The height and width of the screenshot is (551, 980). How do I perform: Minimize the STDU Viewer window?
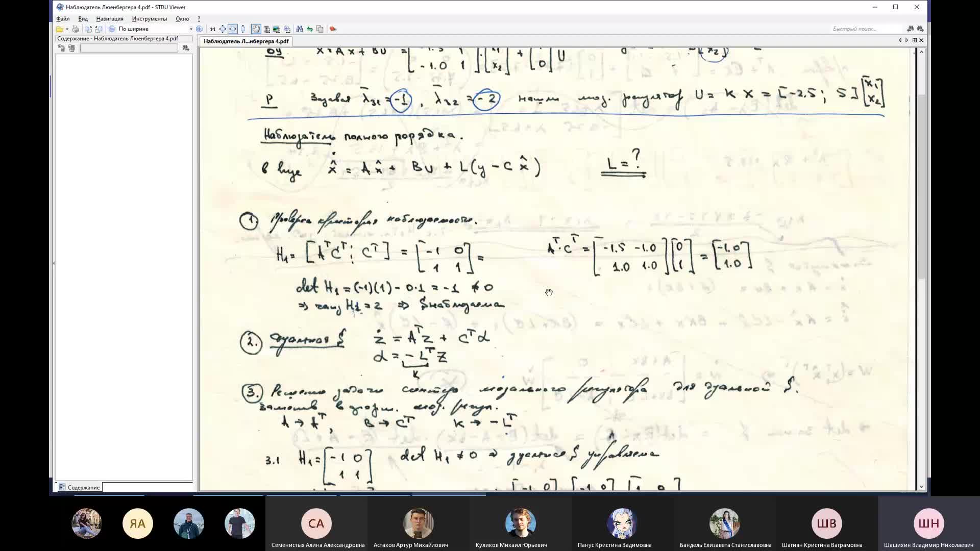[874, 7]
